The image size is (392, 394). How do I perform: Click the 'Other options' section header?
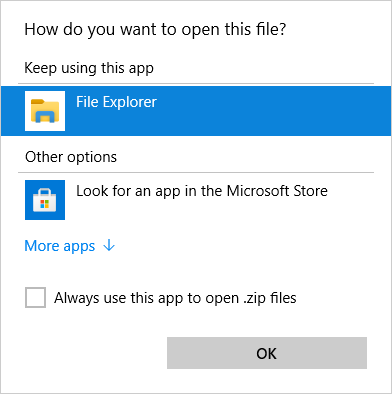[x=71, y=157]
